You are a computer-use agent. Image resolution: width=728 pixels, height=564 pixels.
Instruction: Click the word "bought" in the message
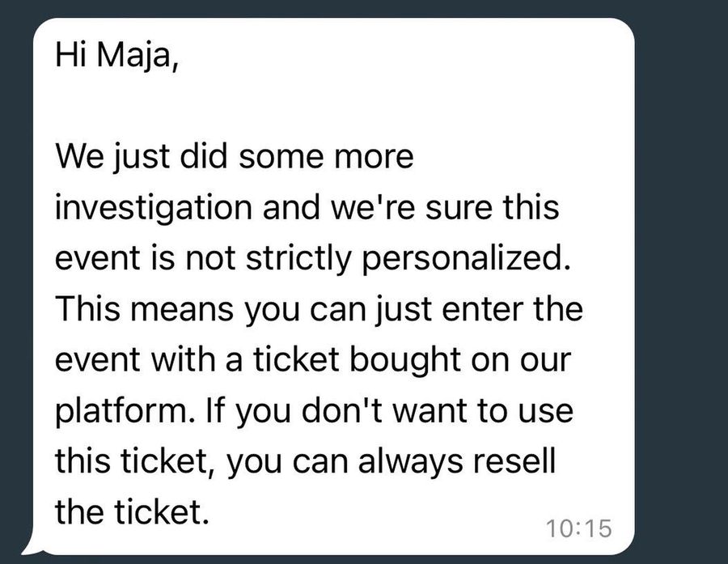pyautogui.click(x=407, y=361)
